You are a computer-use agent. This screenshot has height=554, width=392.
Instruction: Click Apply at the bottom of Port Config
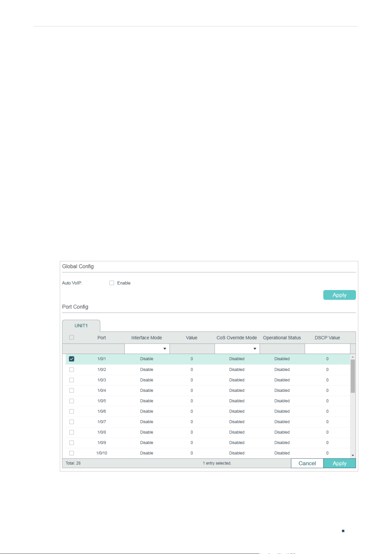pyautogui.click(x=339, y=463)
